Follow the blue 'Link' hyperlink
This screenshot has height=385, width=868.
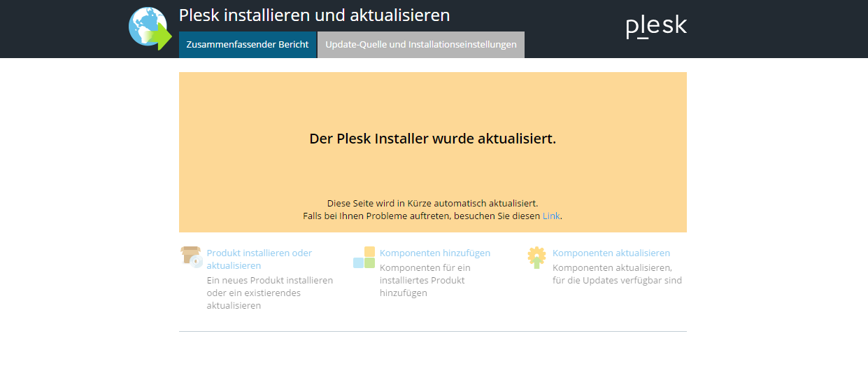point(551,216)
